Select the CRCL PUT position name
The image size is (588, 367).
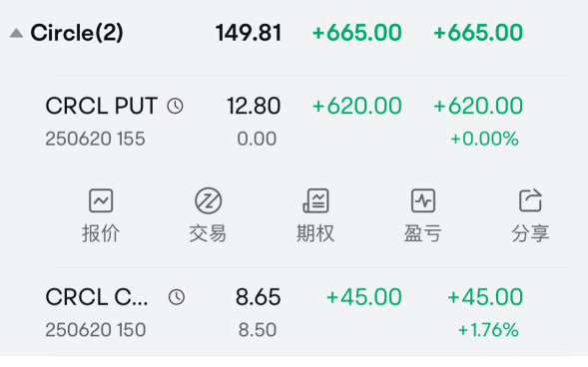click(101, 106)
